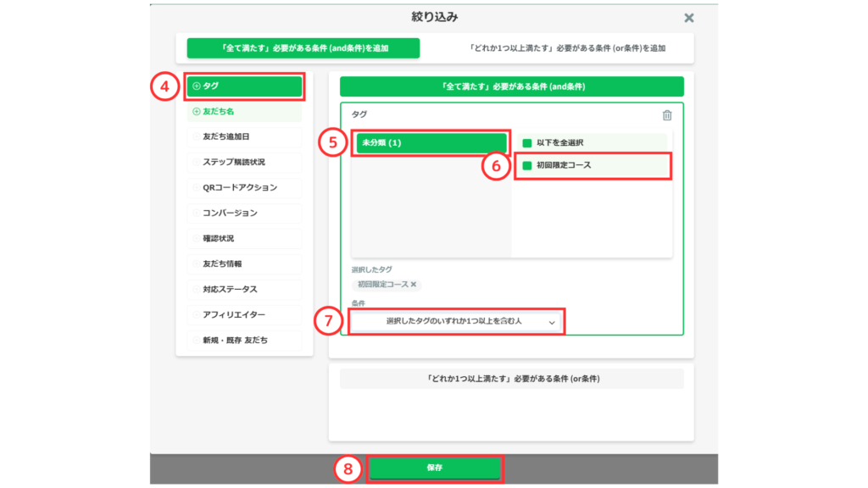Toggle the 以下を全選択 checkbox
868x488 pixels.
[526, 143]
